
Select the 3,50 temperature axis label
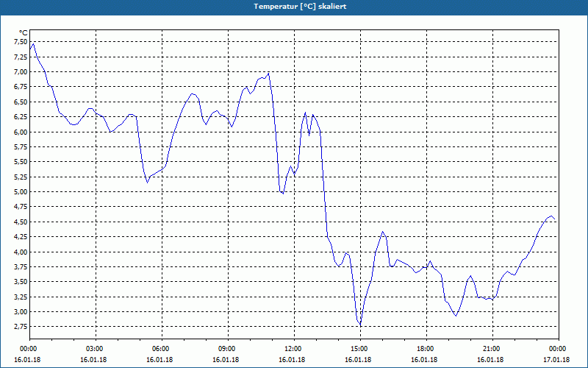pyautogui.click(x=21, y=282)
